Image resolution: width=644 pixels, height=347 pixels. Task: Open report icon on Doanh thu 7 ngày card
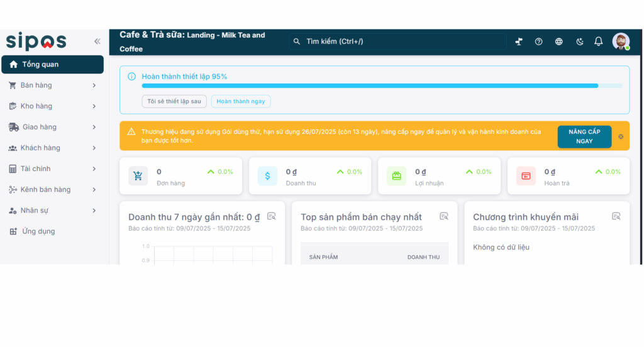coord(271,216)
